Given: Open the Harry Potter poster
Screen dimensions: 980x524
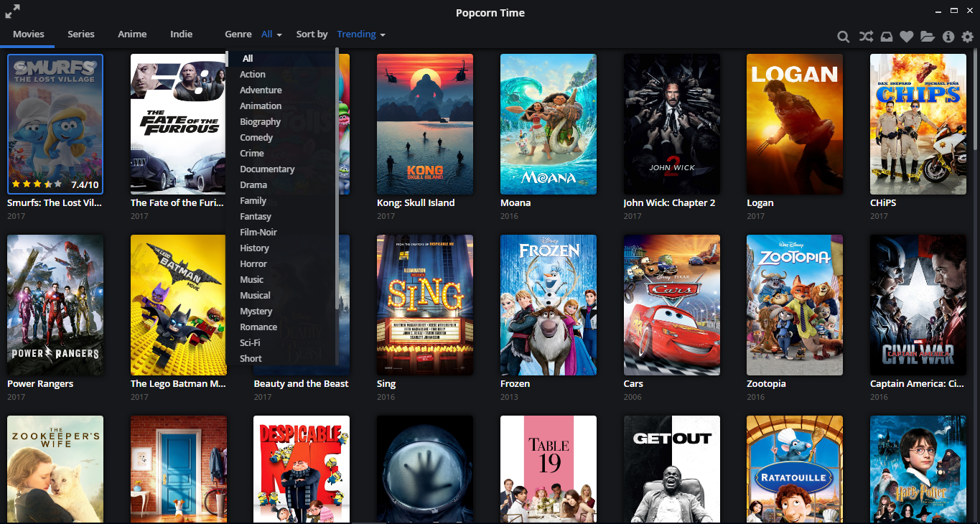Looking at the screenshot, I should (x=918, y=469).
